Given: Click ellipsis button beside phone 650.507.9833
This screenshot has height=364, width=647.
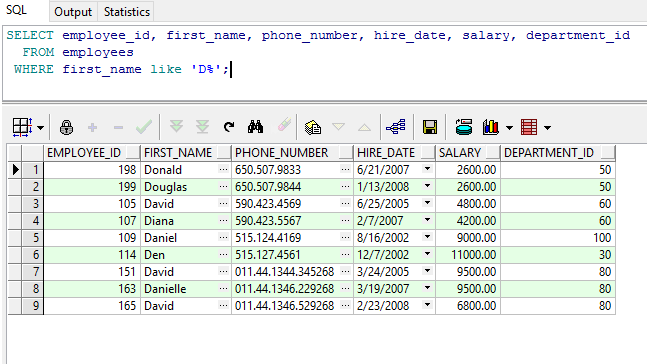Looking at the screenshot, I should point(346,169).
